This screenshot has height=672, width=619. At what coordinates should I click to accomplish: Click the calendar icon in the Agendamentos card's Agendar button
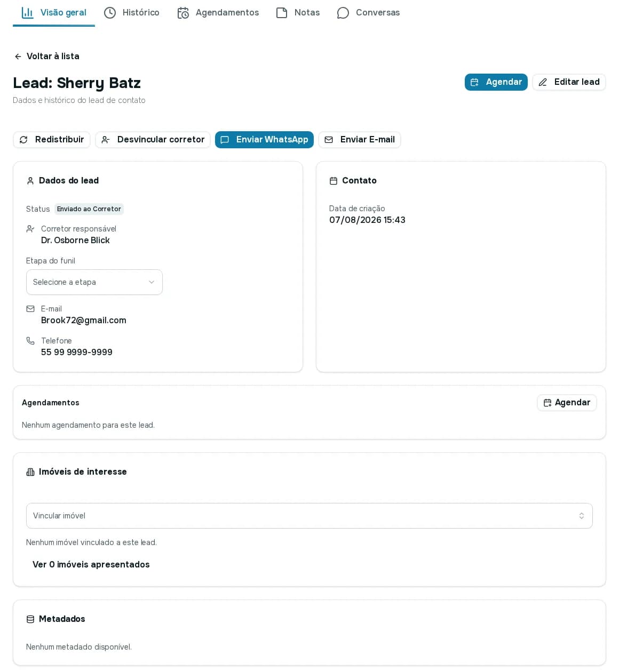tap(547, 403)
